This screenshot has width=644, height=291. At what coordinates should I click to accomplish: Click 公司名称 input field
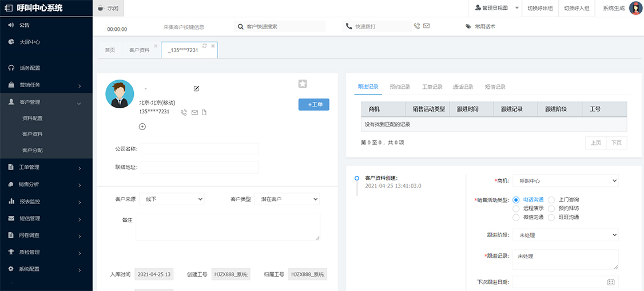tap(200, 149)
